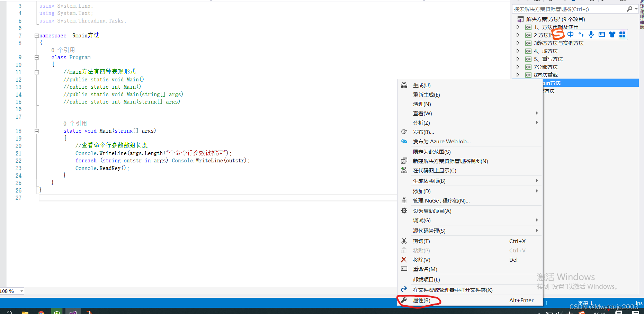
Task: Open the 108 % zoom level dropdown
Action: click(22, 291)
